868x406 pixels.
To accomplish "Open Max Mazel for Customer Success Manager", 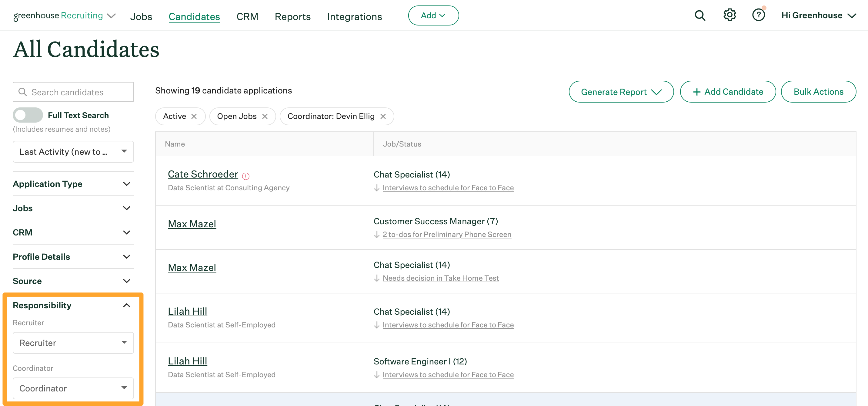I will pos(192,224).
